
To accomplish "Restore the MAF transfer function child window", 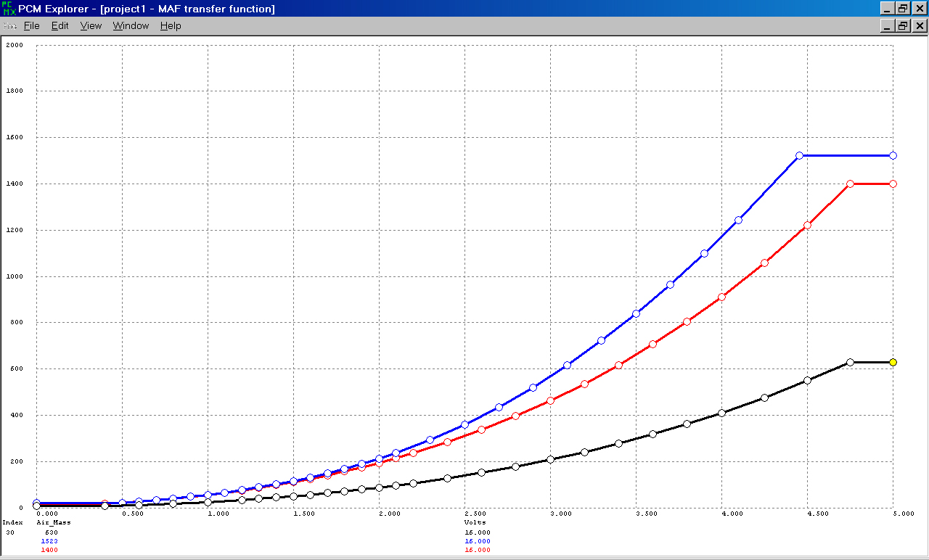I will click(903, 26).
